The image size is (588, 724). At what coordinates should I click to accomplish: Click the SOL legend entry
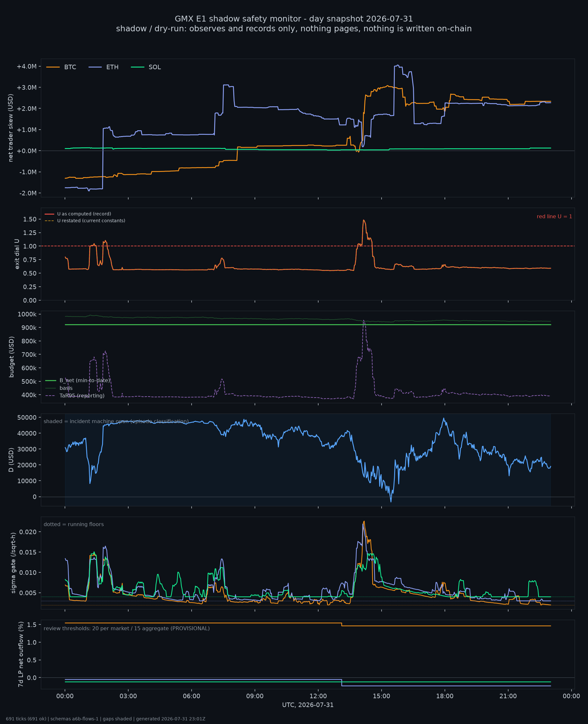tap(146, 67)
